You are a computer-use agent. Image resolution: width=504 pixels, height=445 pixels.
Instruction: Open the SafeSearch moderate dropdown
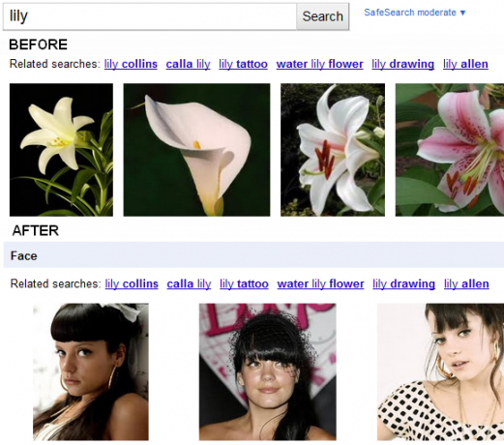pyautogui.click(x=415, y=13)
